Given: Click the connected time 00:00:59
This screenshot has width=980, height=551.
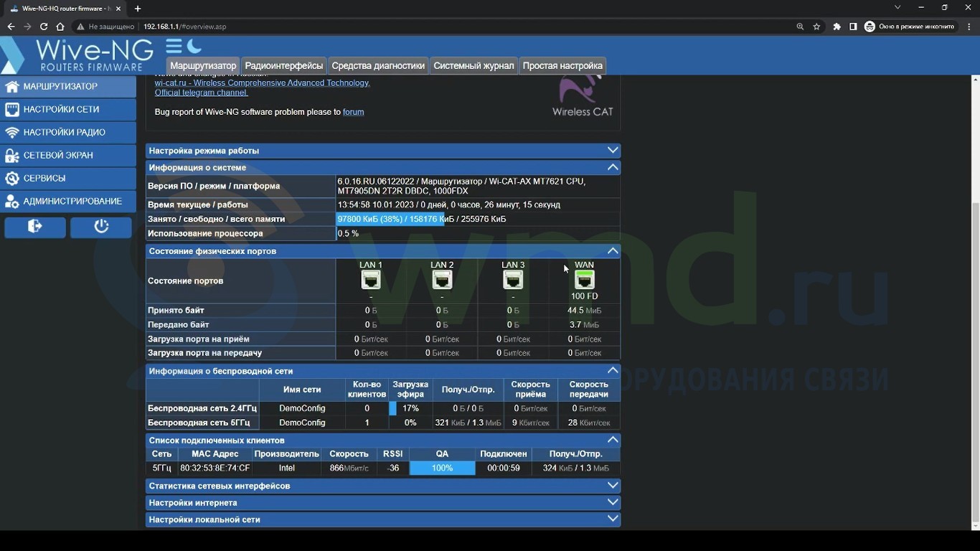Looking at the screenshot, I should [x=504, y=468].
